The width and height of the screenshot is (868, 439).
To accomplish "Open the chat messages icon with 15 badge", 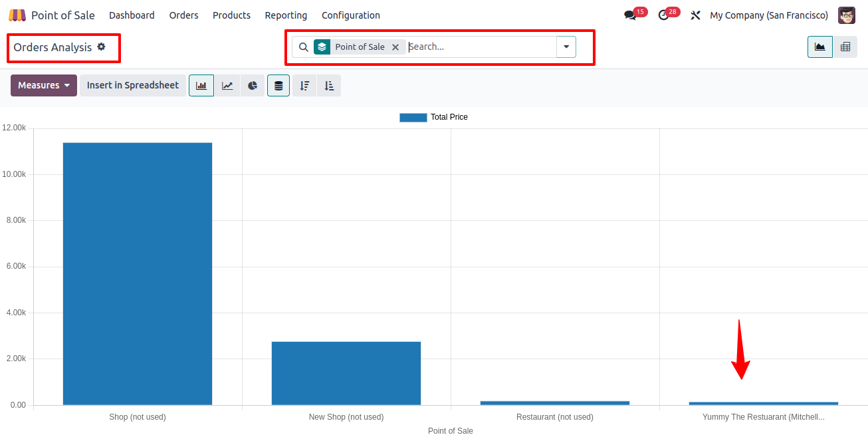I will coord(630,15).
